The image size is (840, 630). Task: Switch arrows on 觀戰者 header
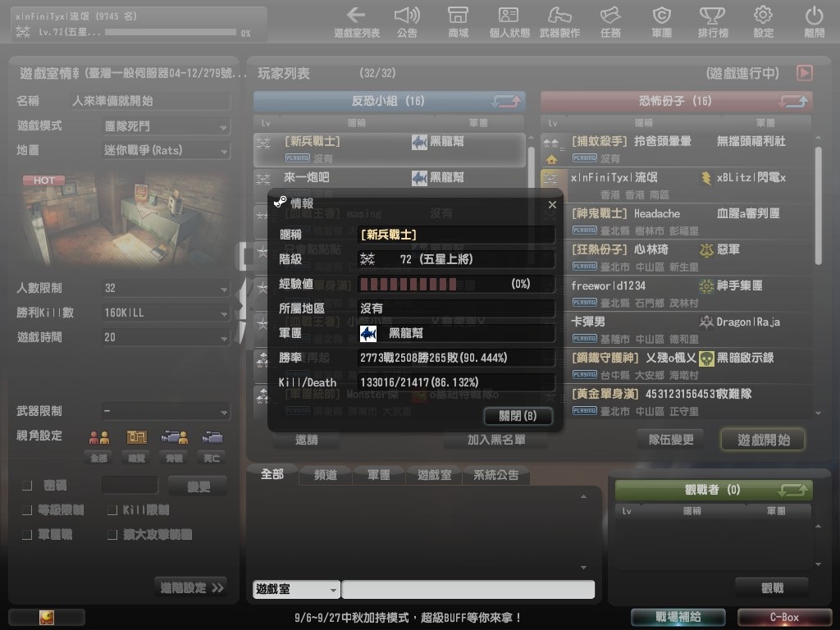click(x=793, y=489)
